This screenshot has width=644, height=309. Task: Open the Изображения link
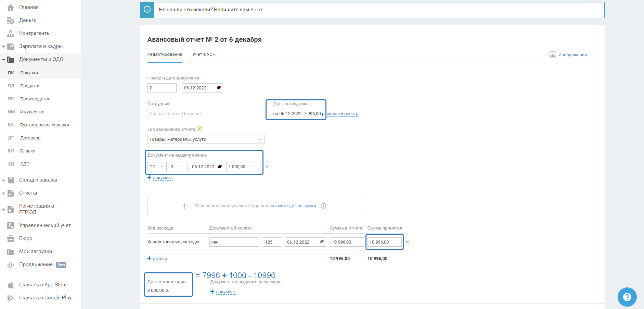point(572,55)
